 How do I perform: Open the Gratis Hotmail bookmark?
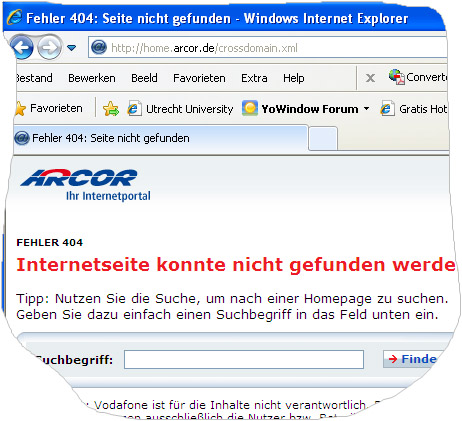[413, 109]
